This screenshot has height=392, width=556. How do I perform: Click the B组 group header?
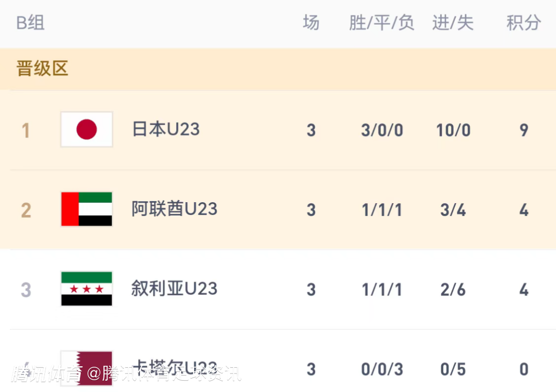30,23
